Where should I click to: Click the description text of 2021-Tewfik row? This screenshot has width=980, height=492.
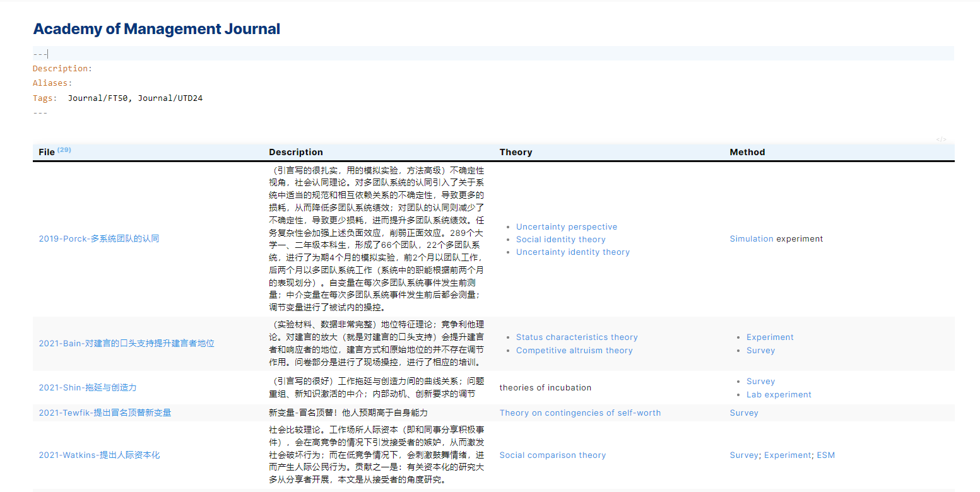pos(348,413)
